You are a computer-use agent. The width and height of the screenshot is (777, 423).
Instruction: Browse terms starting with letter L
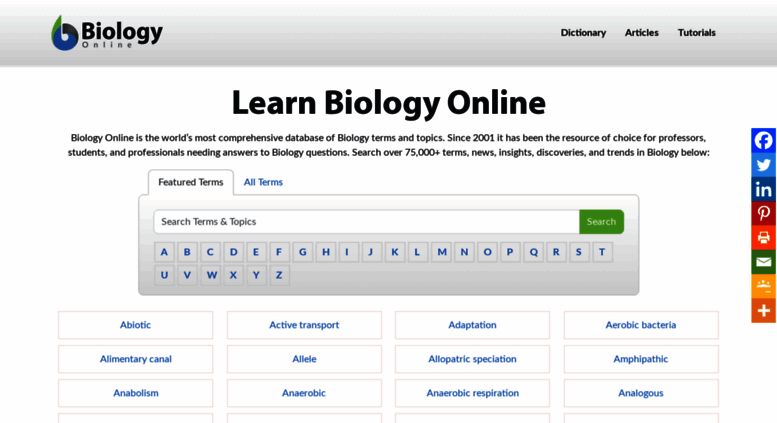(418, 252)
